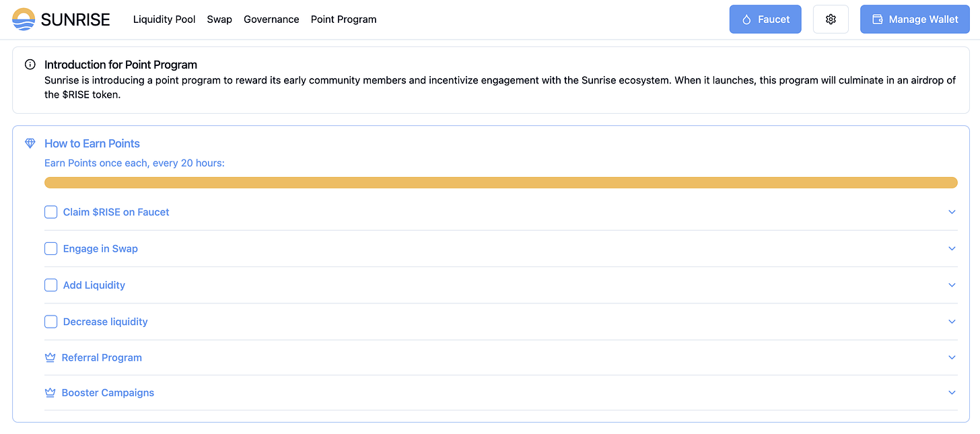The height and width of the screenshot is (434, 980).
Task: Click the yellow points progress bar
Action: 501,182
